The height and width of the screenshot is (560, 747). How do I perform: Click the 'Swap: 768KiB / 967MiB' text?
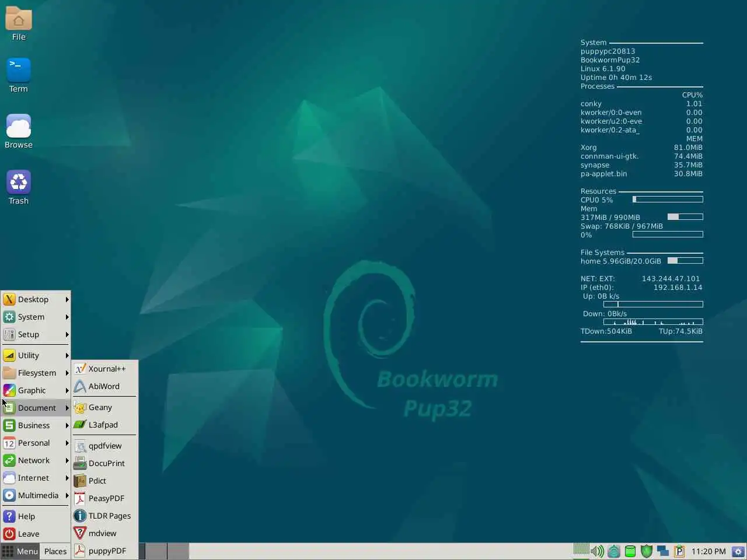coord(622,226)
